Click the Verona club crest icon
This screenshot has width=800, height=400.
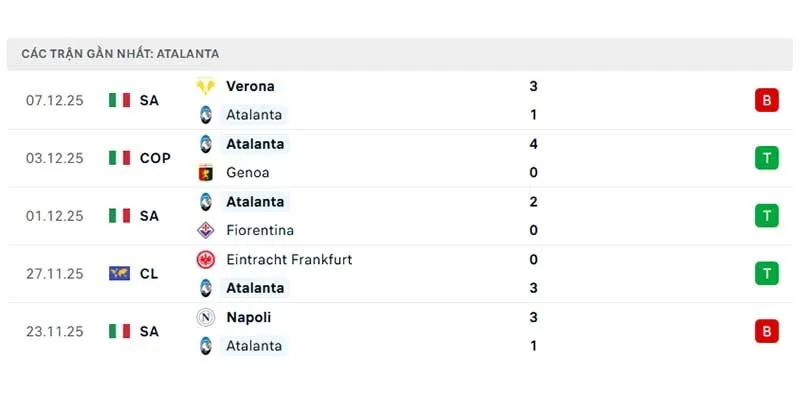pyautogui.click(x=206, y=86)
